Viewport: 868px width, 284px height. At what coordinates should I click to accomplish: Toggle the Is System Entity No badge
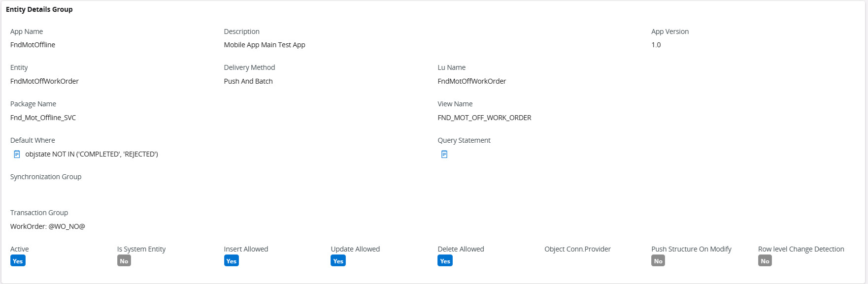[x=124, y=261]
